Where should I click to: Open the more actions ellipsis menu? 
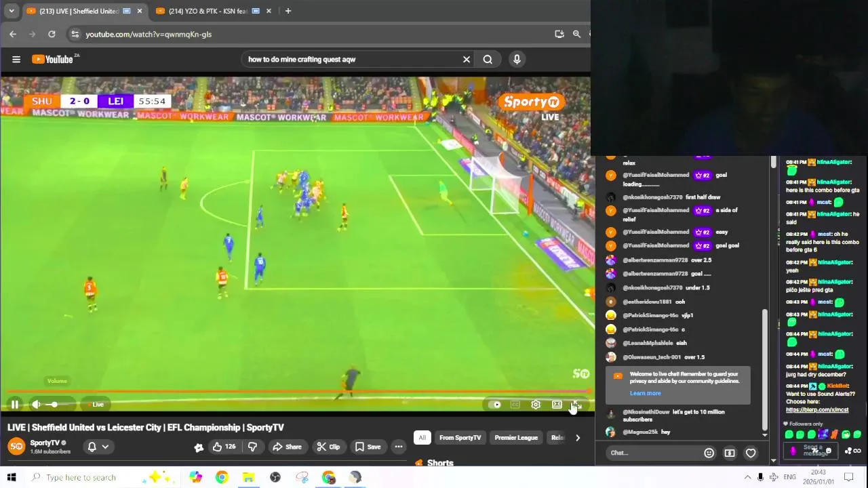[399, 447]
